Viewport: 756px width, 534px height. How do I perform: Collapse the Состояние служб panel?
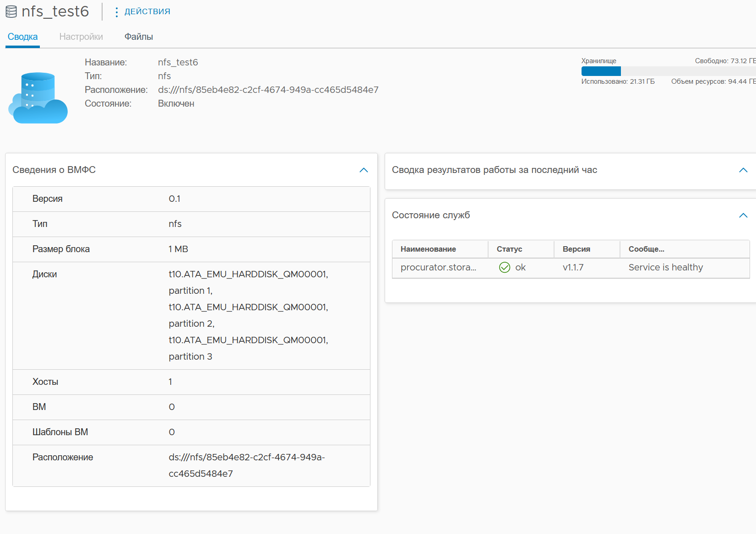coord(743,216)
